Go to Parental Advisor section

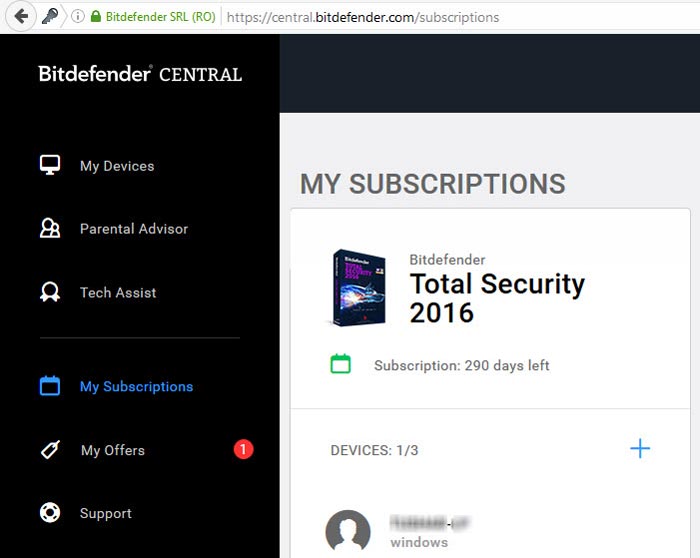134,229
